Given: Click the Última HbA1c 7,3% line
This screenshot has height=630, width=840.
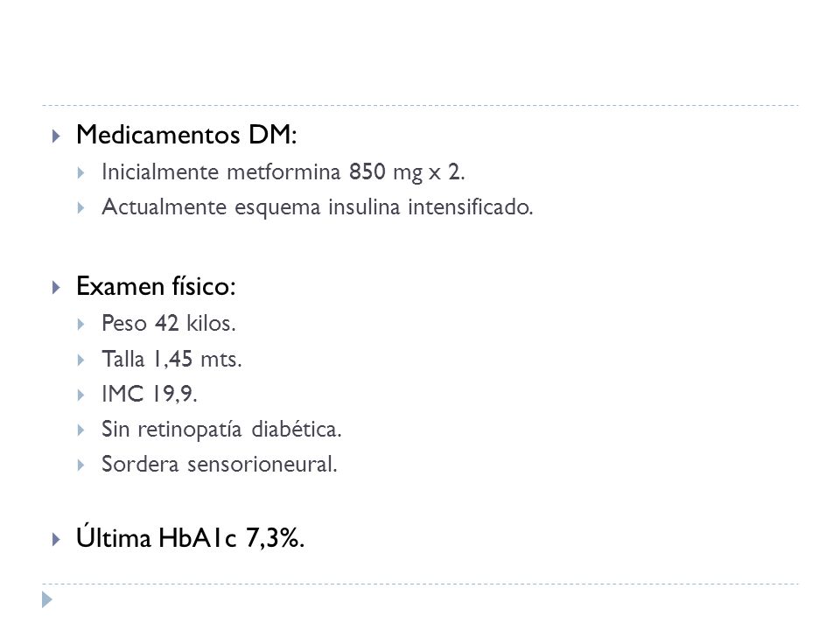Looking at the screenshot, I should point(190,537).
